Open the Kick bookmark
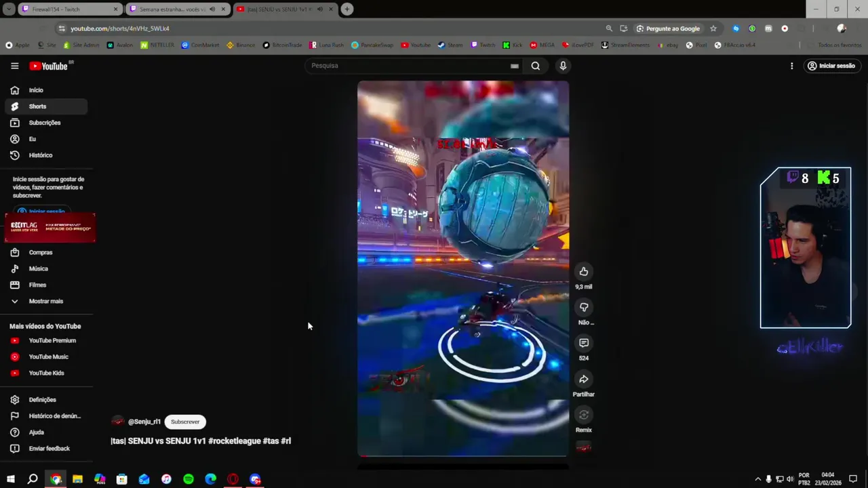This screenshot has height=488, width=868. click(513, 45)
